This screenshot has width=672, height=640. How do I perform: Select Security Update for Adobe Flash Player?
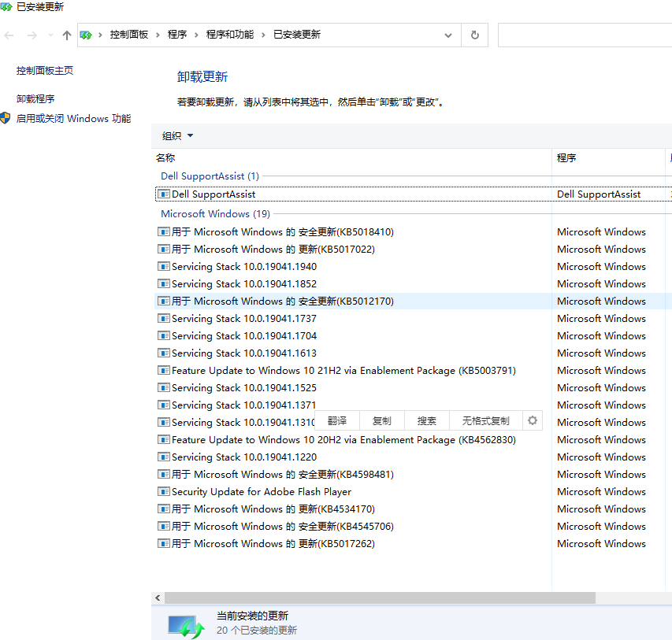pos(262,492)
